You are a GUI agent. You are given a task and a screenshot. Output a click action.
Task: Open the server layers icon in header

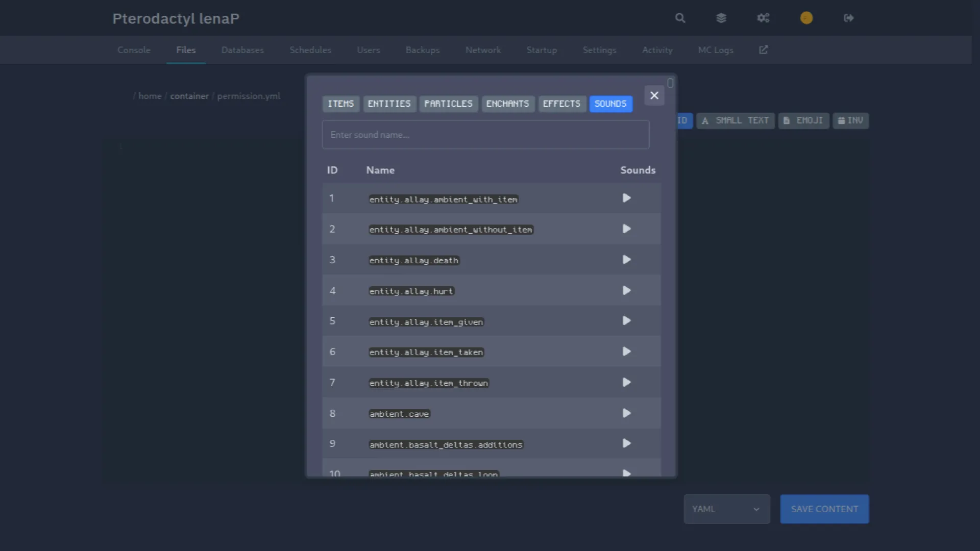click(x=721, y=18)
